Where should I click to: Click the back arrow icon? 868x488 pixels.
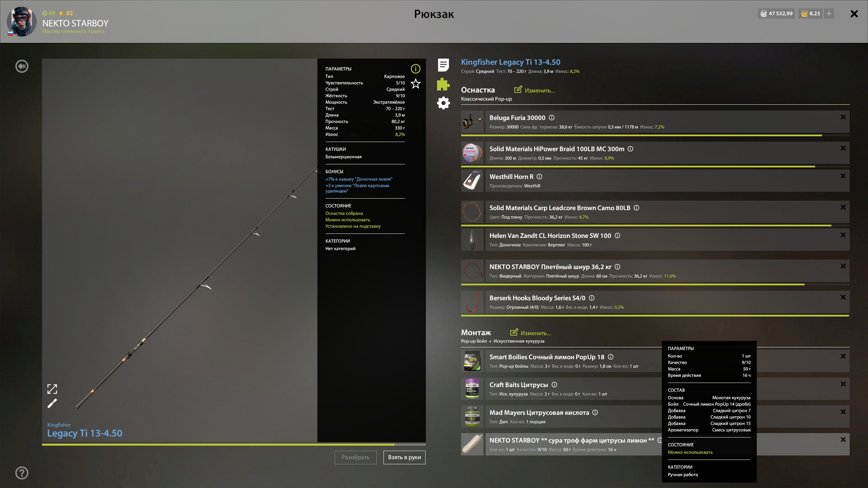(x=22, y=66)
